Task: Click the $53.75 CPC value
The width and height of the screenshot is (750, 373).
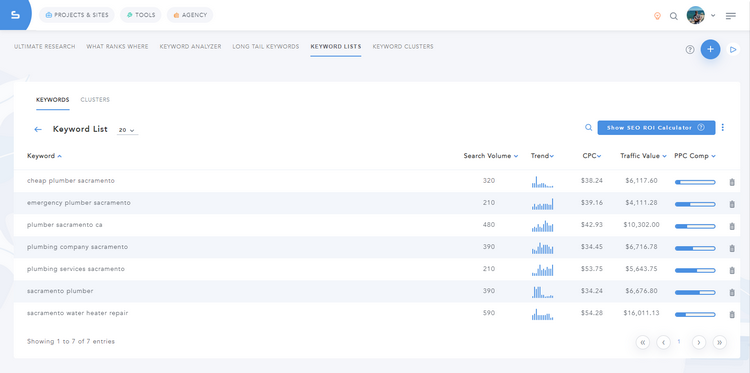Action: tap(592, 269)
